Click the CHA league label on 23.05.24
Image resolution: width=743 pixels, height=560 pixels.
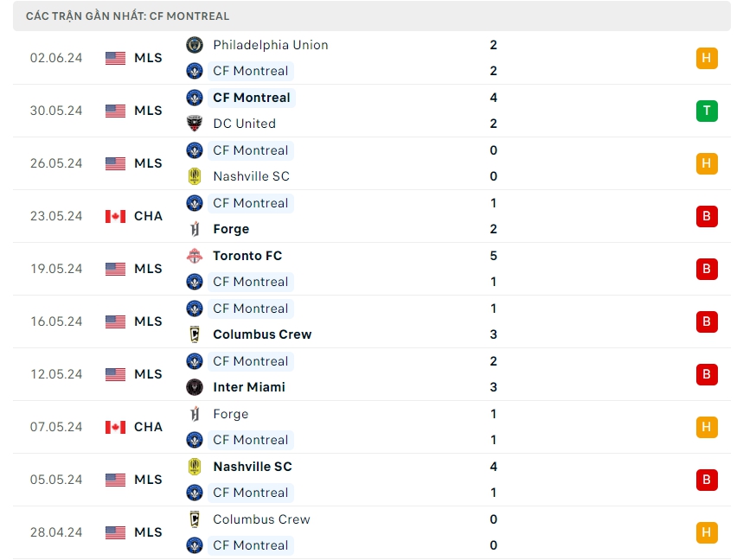point(148,216)
